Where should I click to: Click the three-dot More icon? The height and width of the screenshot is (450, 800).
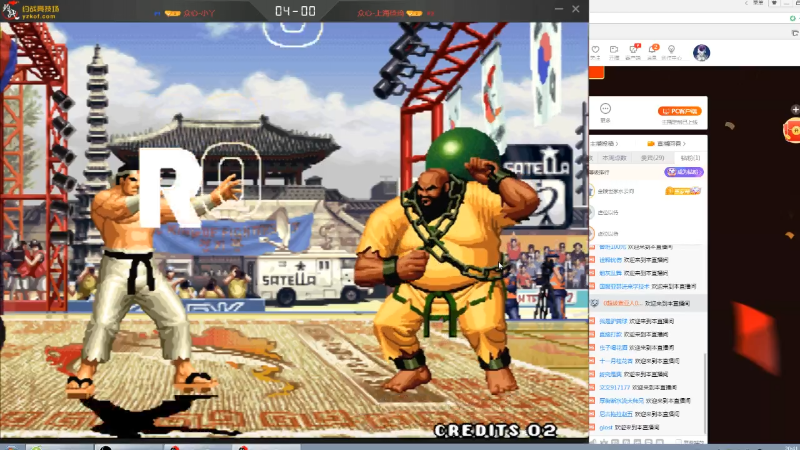click(605, 109)
